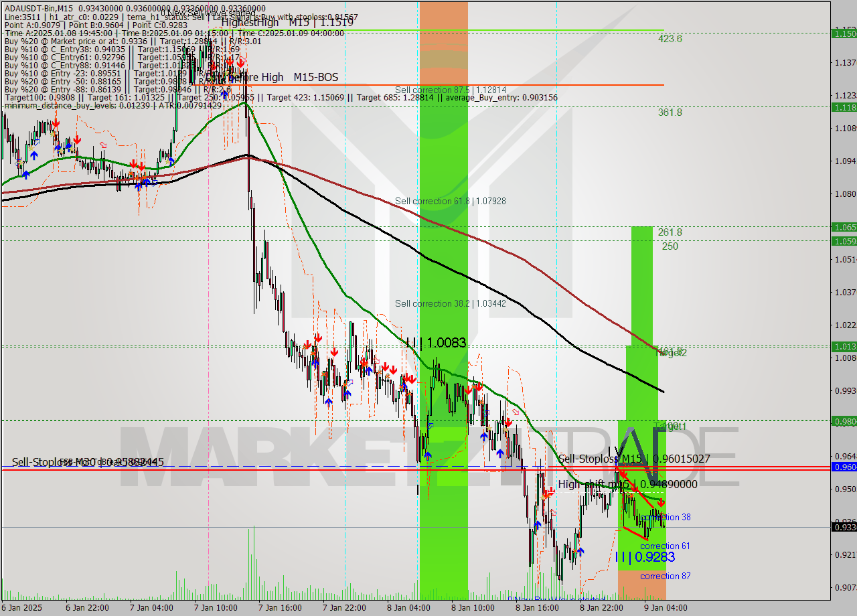Click the 8 Jan 22:00 time axis label
Screen dimensions: 857x616
point(601,608)
